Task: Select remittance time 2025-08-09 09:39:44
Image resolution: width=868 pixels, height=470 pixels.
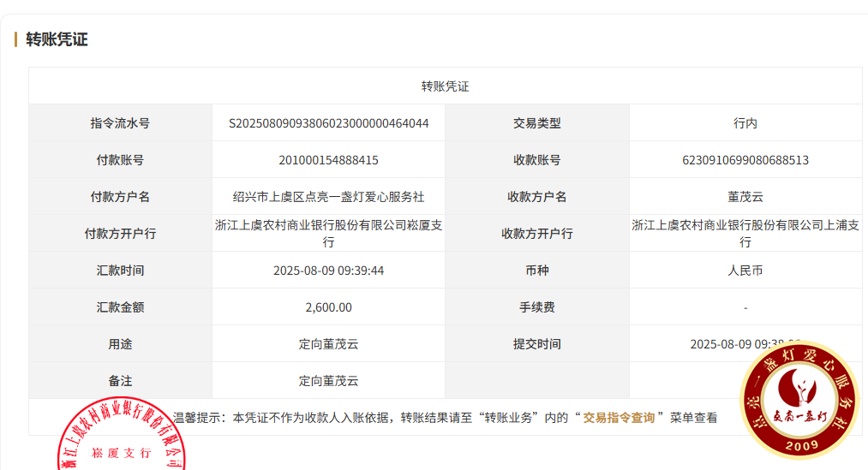Action: [x=329, y=271]
